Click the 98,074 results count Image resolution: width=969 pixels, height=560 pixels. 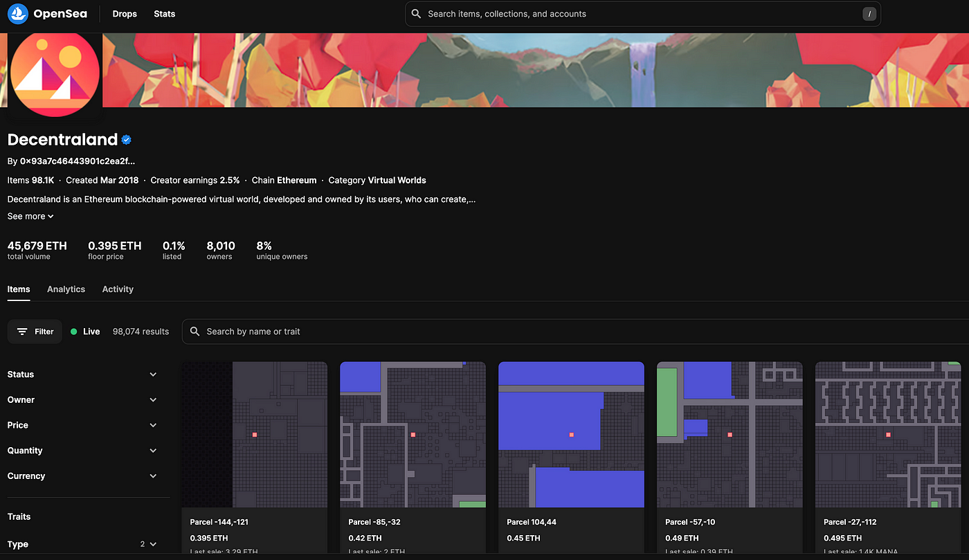point(141,332)
